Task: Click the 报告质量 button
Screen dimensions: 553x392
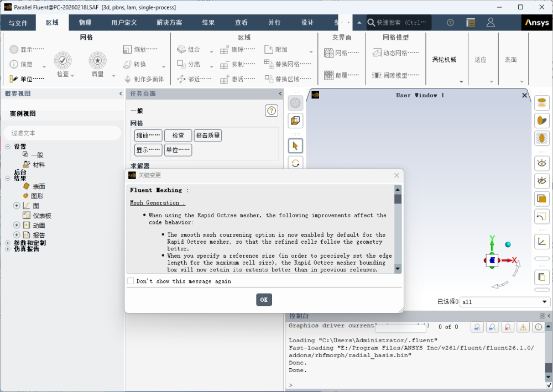Action: [207, 135]
